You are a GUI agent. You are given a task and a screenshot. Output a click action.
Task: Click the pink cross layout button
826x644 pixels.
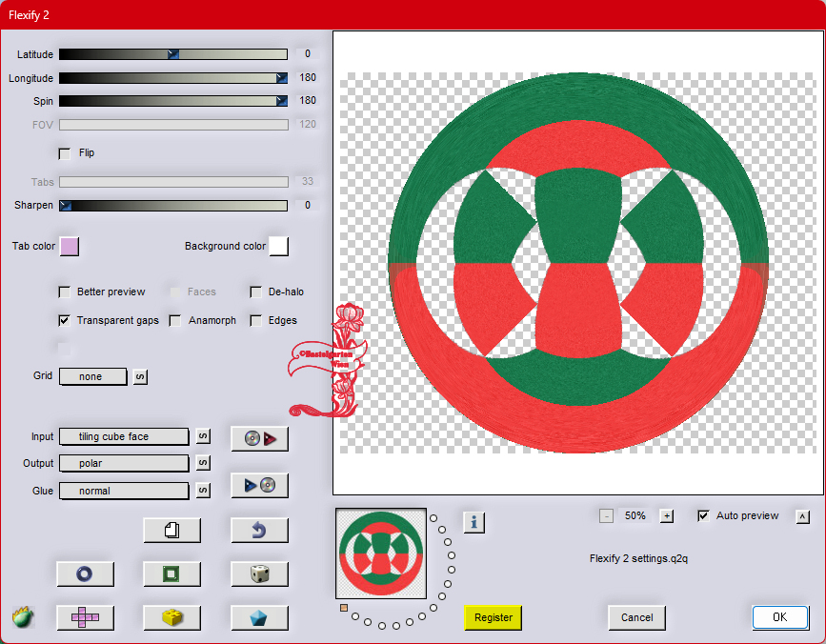(85, 617)
